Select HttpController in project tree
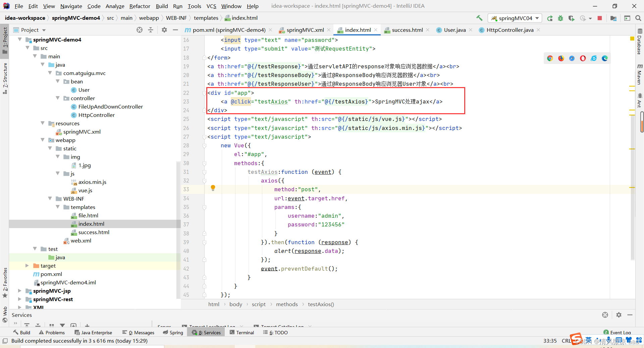Viewport: 644px width, 348px height. (x=96, y=115)
